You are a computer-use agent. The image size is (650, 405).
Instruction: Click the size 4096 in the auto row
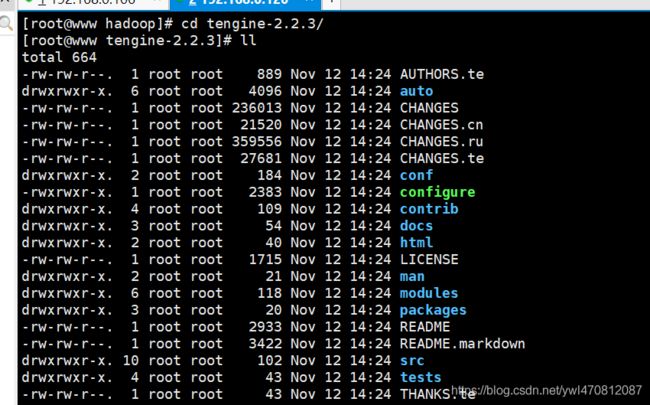coord(265,91)
